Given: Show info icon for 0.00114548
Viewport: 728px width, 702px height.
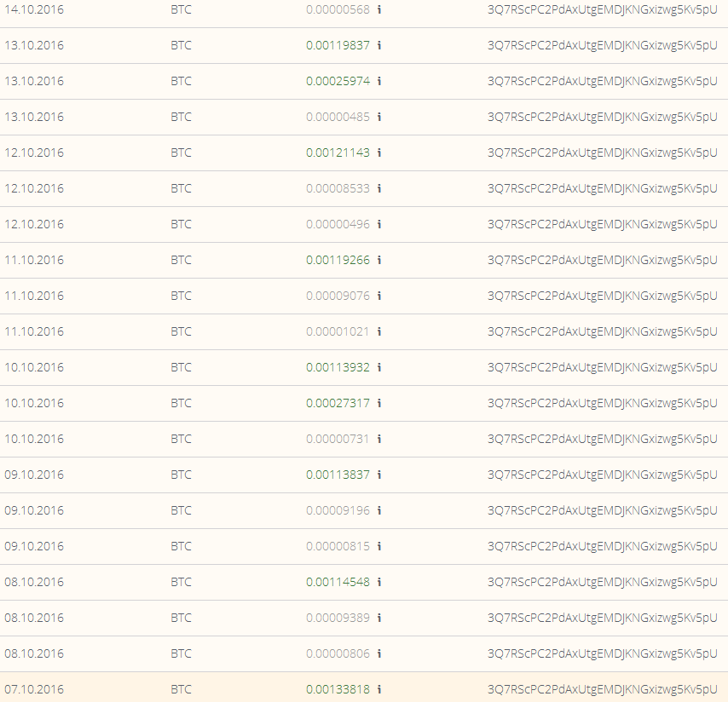Looking at the screenshot, I should pyautogui.click(x=379, y=581).
